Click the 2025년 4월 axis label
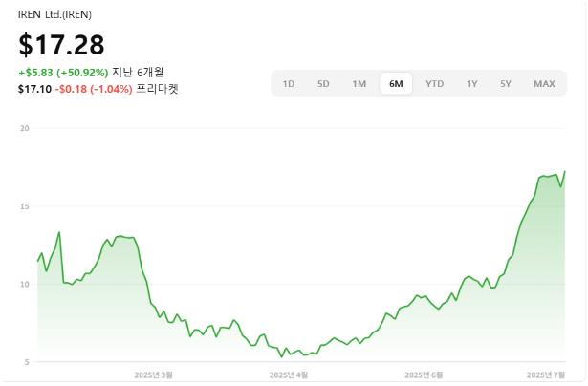The image size is (588, 386). pyautogui.click(x=289, y=375)
